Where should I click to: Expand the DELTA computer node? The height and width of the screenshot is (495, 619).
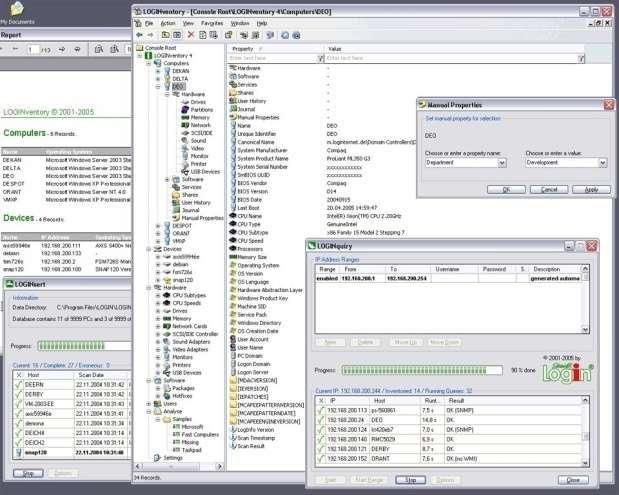point(158,79)
